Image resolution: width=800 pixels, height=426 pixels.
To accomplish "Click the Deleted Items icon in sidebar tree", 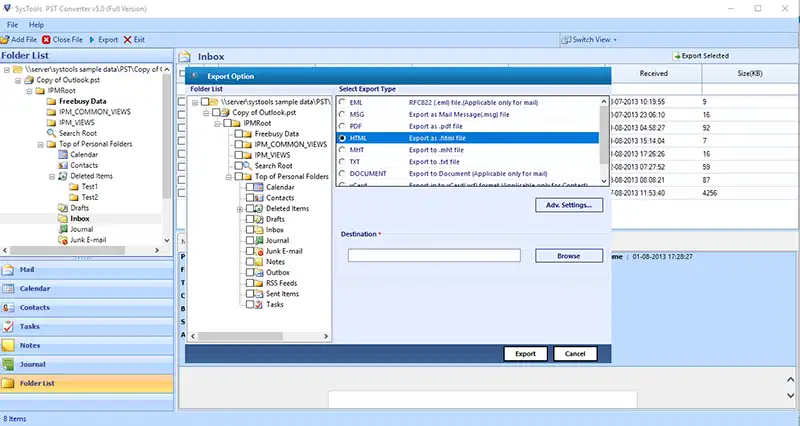I will tap(63, 176).
